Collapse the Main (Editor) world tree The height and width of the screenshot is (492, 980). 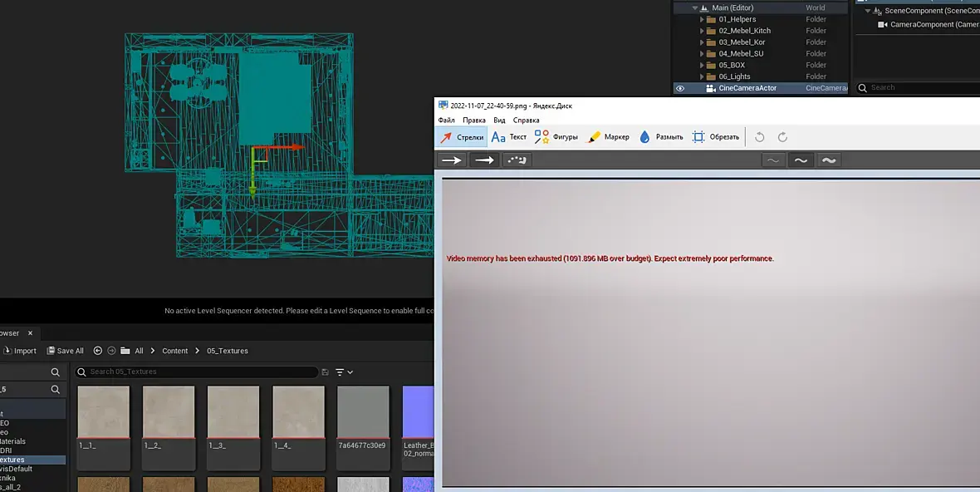point(694,8)
